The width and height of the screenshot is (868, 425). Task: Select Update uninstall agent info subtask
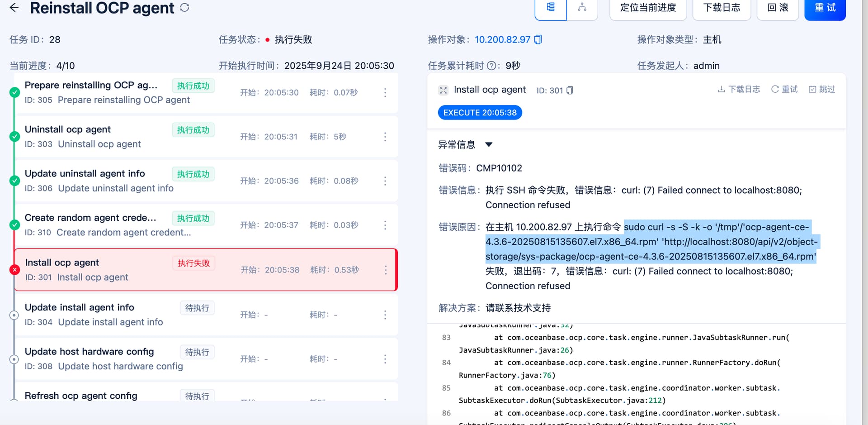(206, 181)
